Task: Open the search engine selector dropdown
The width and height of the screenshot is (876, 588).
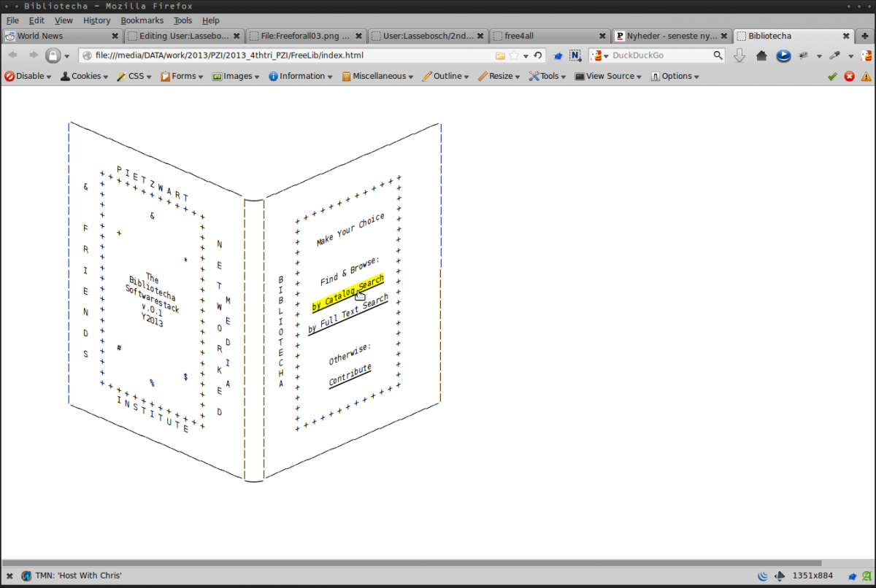Action: (x=599, y=55)
